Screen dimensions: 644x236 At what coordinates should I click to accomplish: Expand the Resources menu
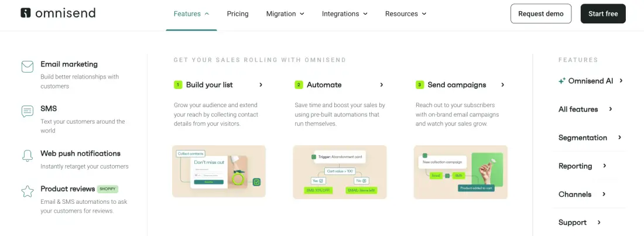406,14
